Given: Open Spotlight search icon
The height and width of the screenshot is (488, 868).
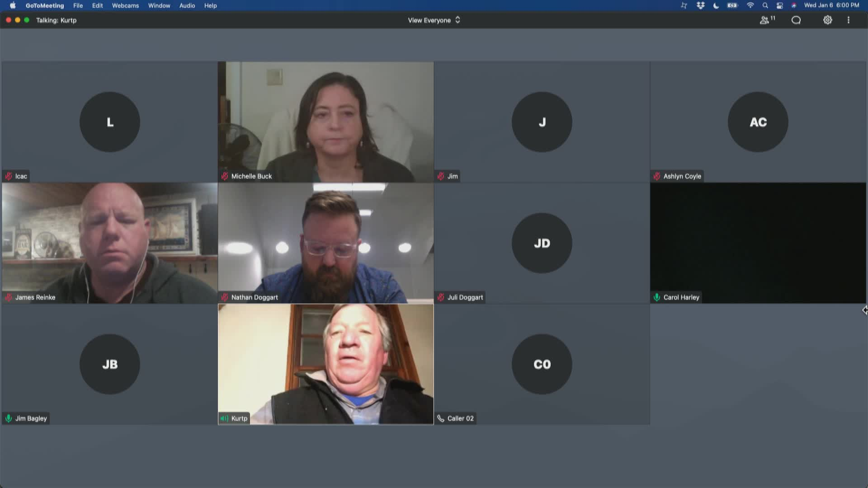Looking at the screenshot, I should click(x=765, y=5).
